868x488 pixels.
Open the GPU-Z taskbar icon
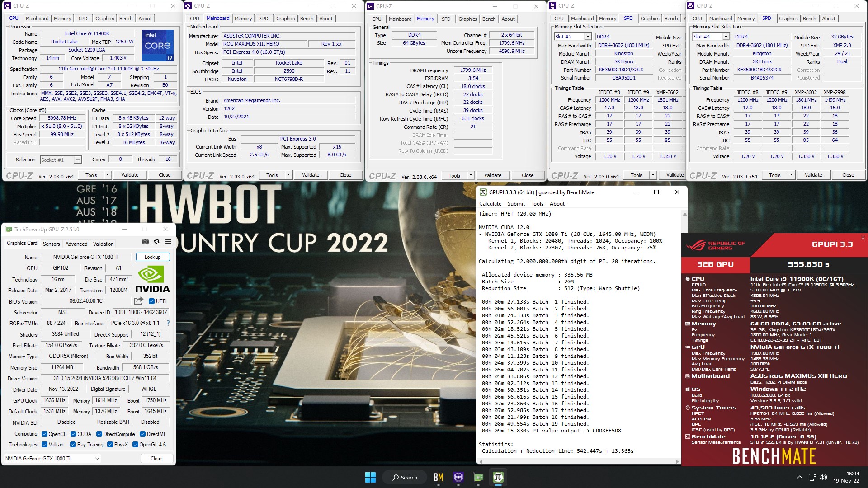click(x=478, y=477)
